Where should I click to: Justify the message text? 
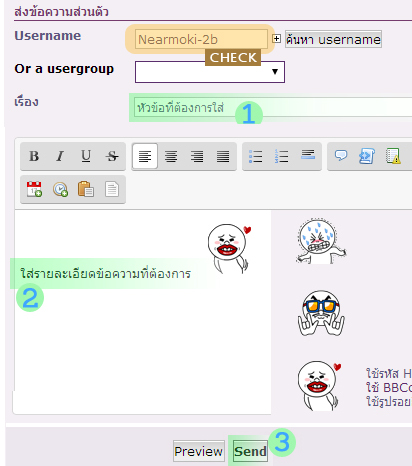[x=223, y=156]
